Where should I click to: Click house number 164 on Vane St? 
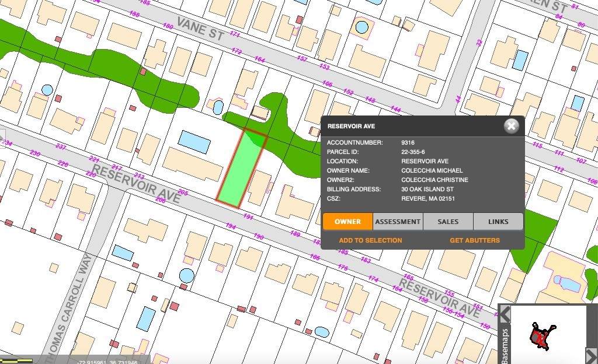coord(260,60)
